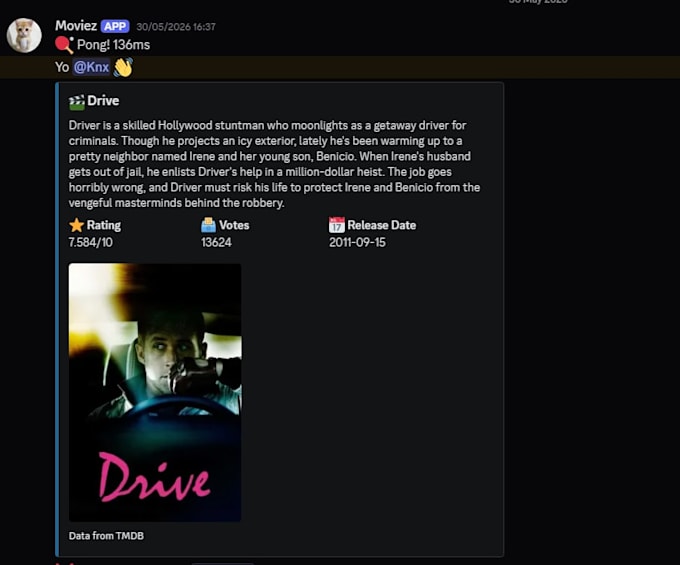Open the Moviez bot cat avatar
This screenshot has height=565, width=680.
24,35
